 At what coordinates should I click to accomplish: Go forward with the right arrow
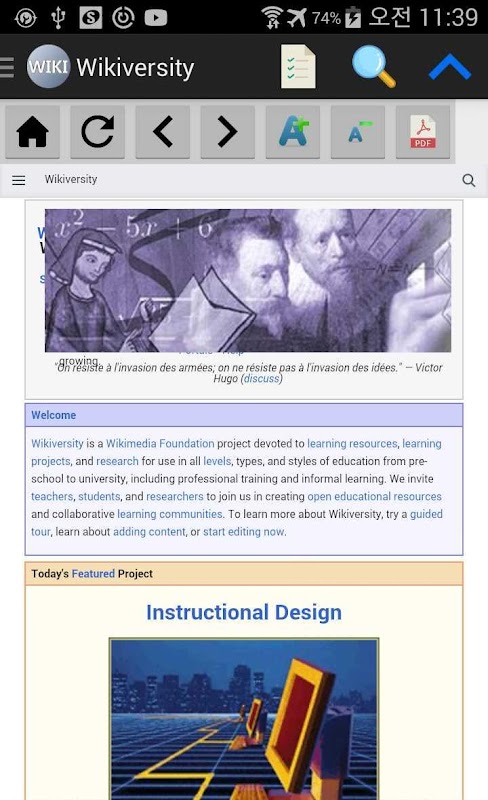[227, 132]
